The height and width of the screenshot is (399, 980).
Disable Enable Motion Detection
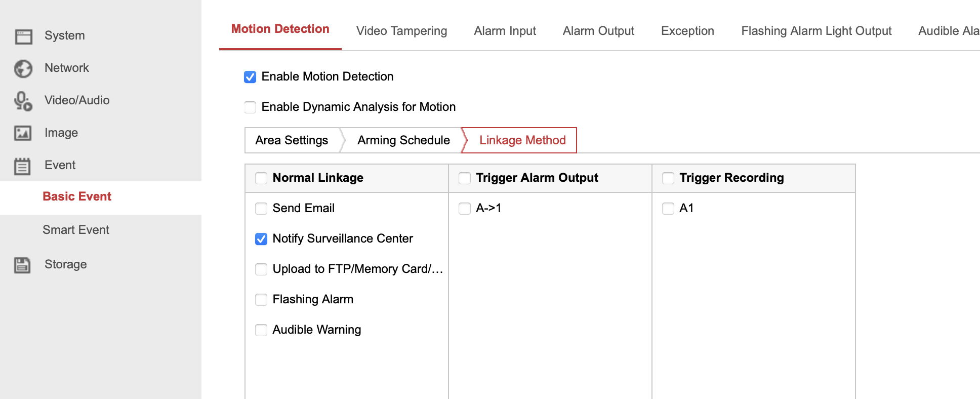(250, 76)
